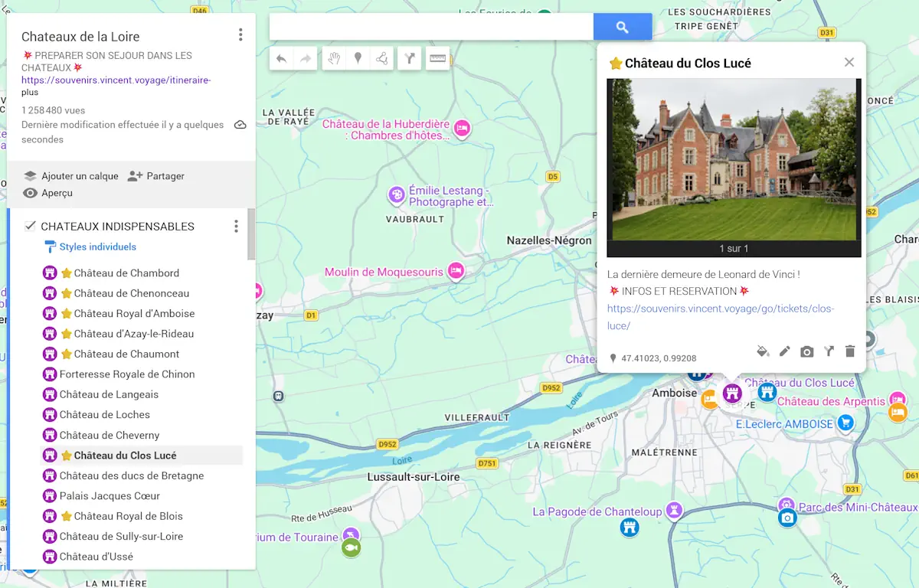The image size is (919, 588).
Task: Open the map title three-dot menu
Action: (x=240, y=35)
